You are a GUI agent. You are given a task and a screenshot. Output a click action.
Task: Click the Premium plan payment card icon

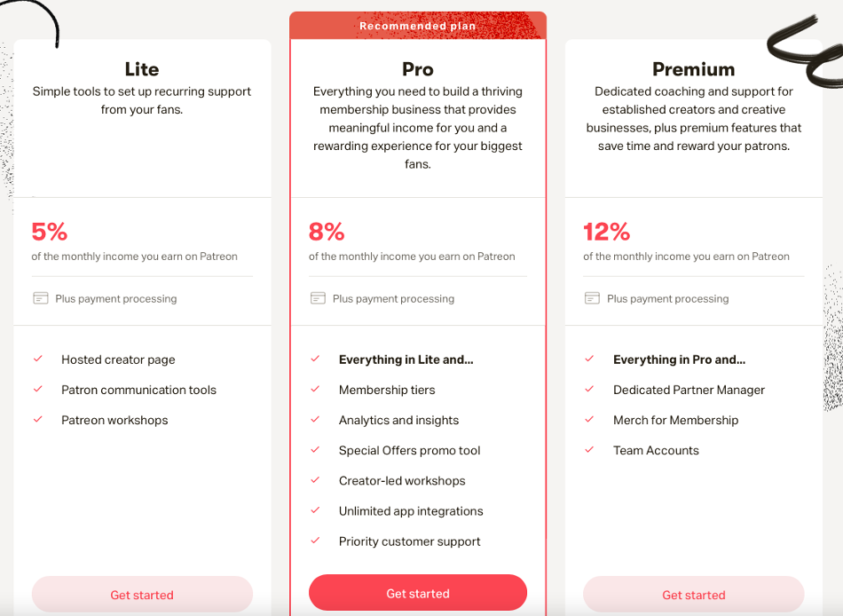(x=592, y=298)
